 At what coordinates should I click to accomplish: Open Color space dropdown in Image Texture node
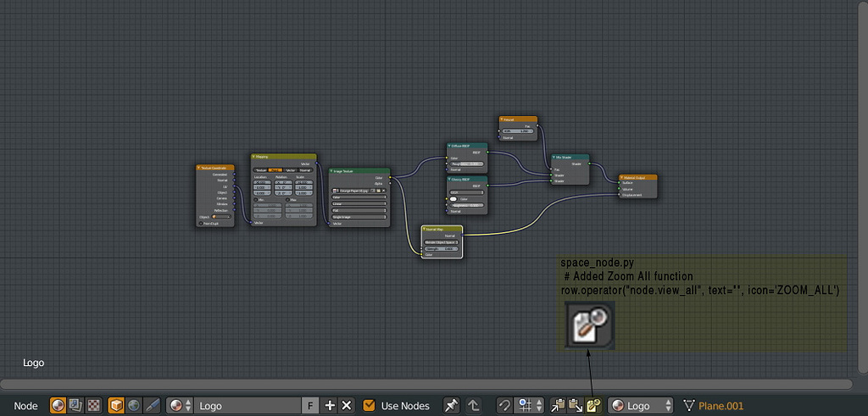(359, 197)
